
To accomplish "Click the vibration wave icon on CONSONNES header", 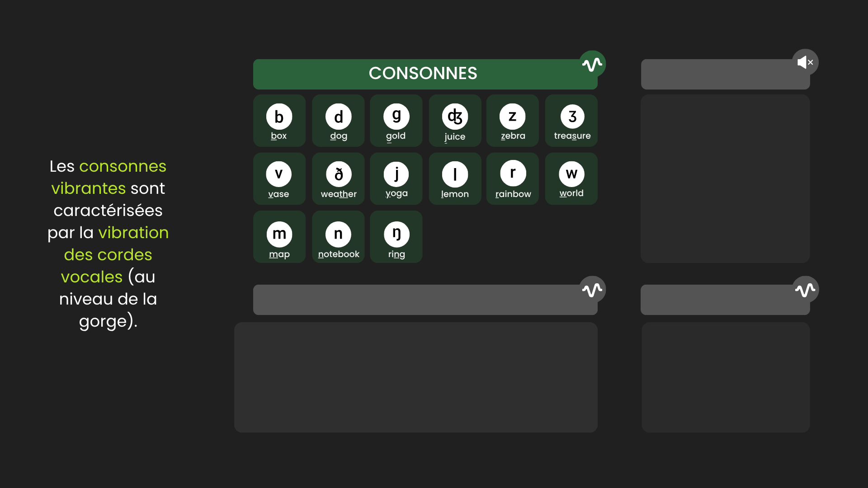I will coord(592,64).
